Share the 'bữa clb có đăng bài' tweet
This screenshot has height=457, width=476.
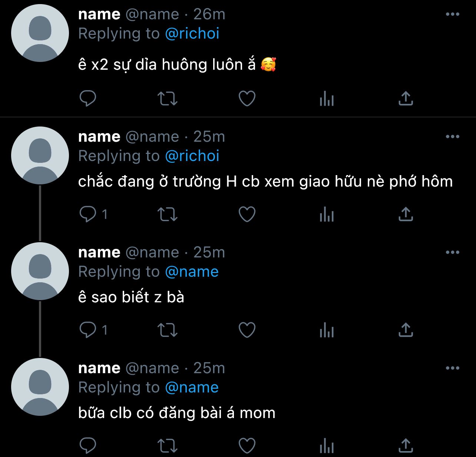(406, 445)
